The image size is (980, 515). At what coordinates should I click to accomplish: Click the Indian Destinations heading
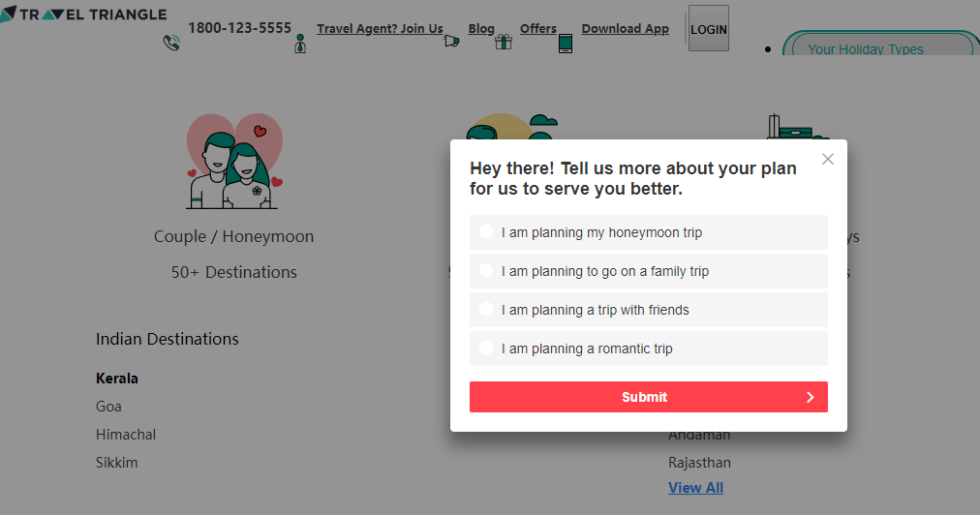click(x=167, y=340)
